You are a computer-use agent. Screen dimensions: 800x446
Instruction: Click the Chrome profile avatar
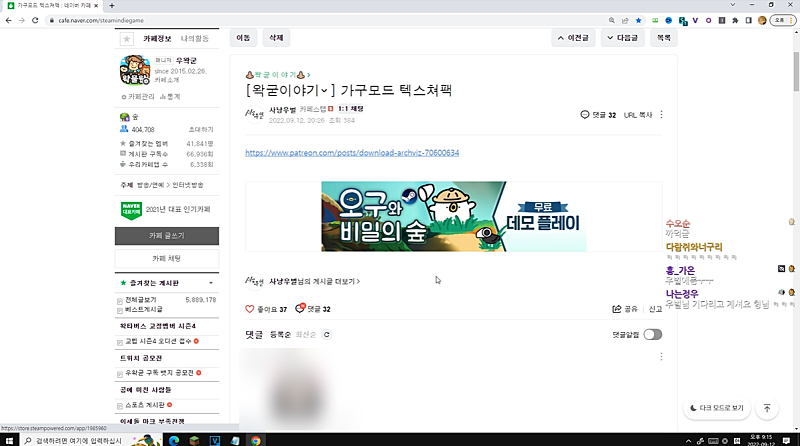[x=762, y=20]
